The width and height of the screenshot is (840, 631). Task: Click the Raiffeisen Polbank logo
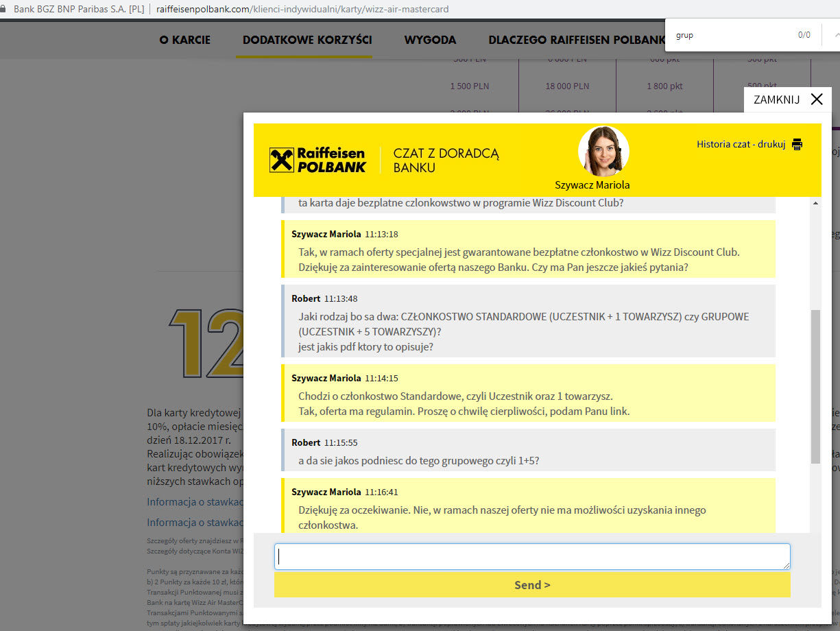click(x=317, y=160)
